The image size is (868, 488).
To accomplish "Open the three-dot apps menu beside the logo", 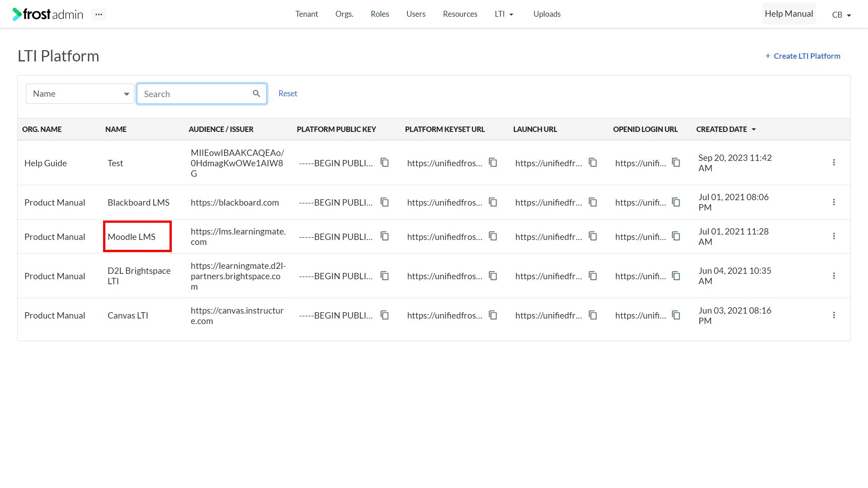I will click(99, 14).
